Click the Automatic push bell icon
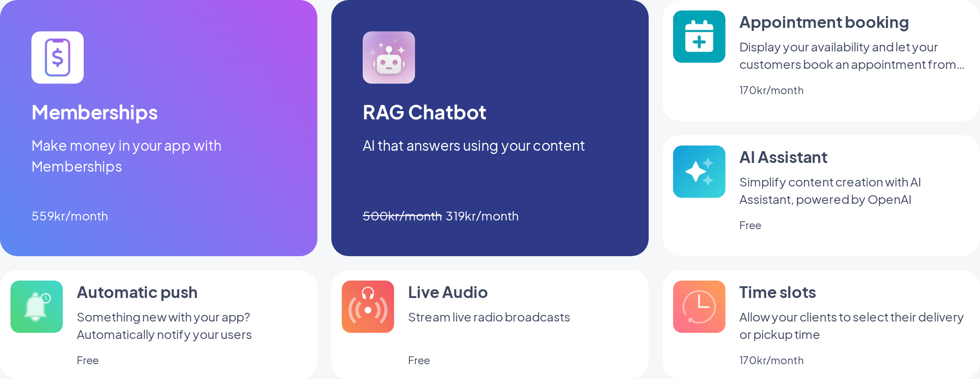Viewport: 980px width, 379px height. pos(37,307)
